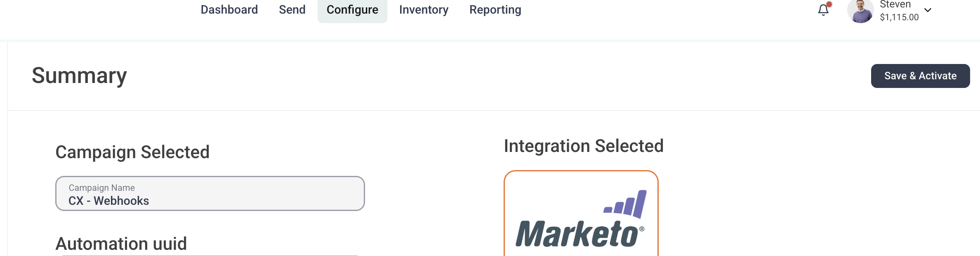Open the Send tab
980x256 pixels.
[x=292, y=9]
